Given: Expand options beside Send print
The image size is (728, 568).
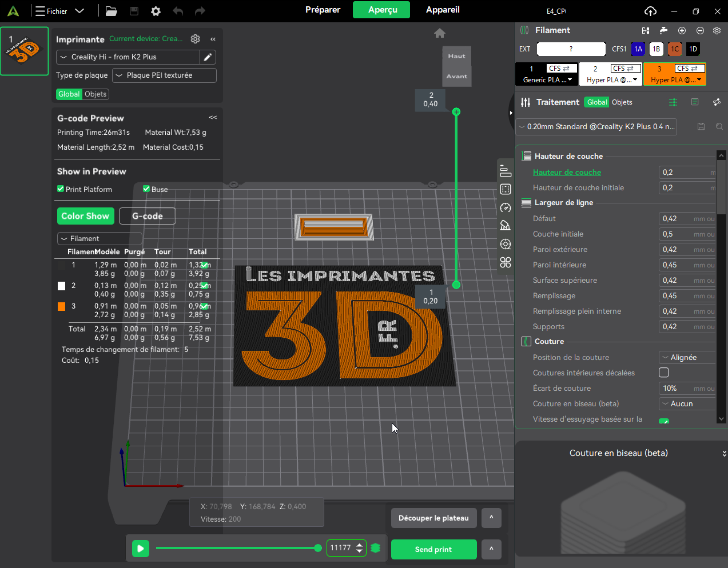Looking at the screenshot, I should tap(491, 549).
